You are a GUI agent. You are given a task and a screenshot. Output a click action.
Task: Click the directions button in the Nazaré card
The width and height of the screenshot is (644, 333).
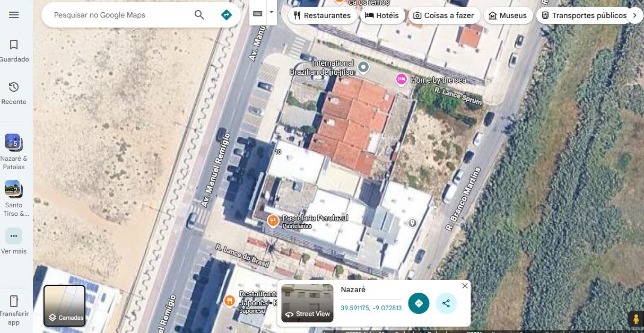point(419,303)
